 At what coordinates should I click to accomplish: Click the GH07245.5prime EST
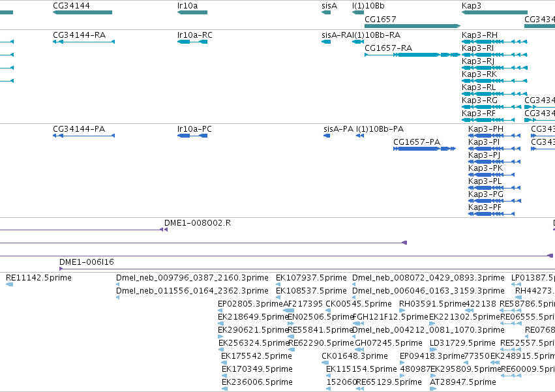point(359,350)
